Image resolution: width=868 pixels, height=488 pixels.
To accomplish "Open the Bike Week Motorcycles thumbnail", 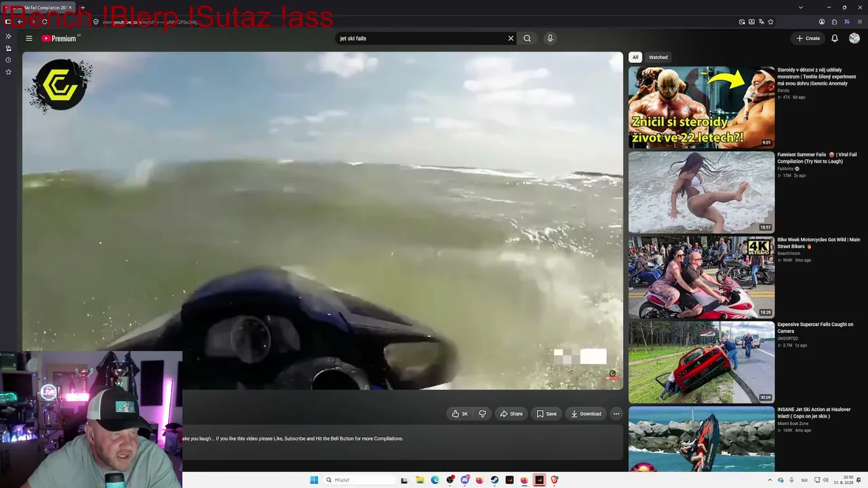I will click(x=701, y=277).
